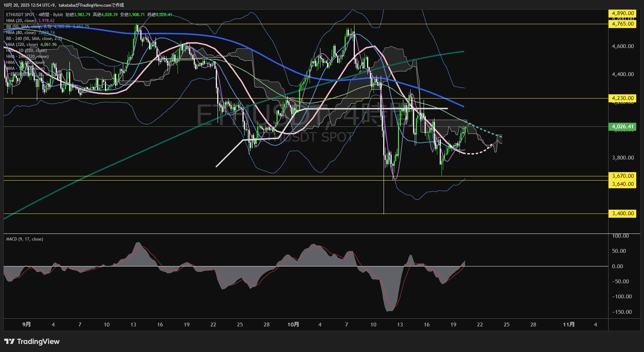Select the BB (50, SMA, close, 2.5) legend
The width and height of the screenshot is (644, 352).
[29, 27]
